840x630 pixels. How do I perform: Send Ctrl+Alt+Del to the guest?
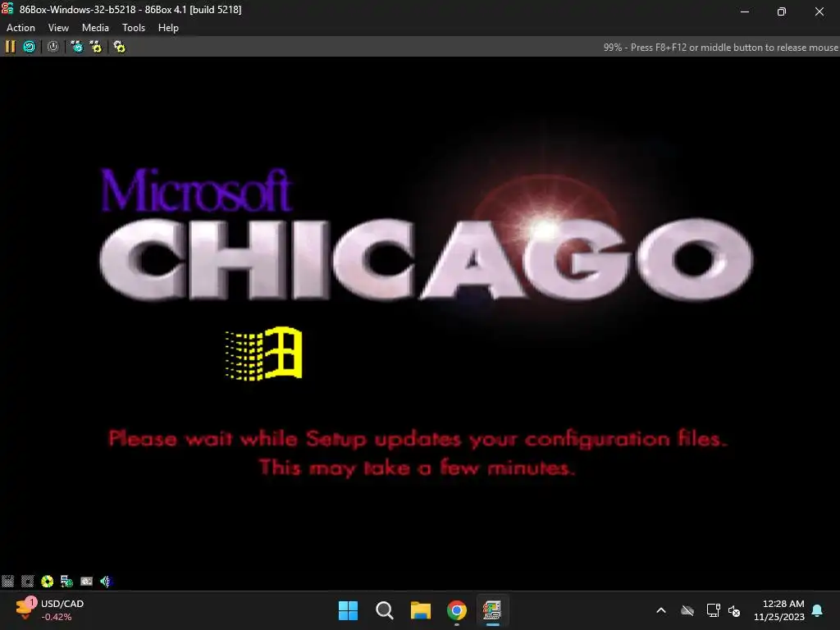77,47
